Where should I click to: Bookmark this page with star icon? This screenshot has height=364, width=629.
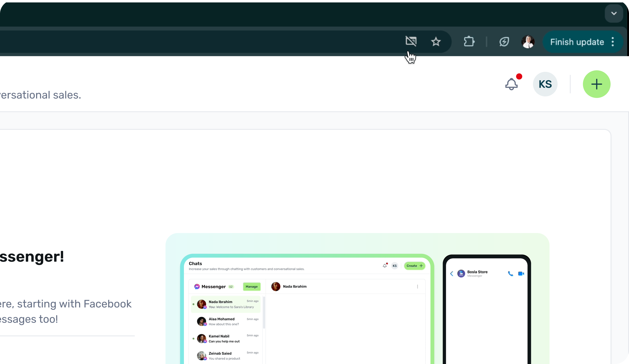click(x=436, y=42)
